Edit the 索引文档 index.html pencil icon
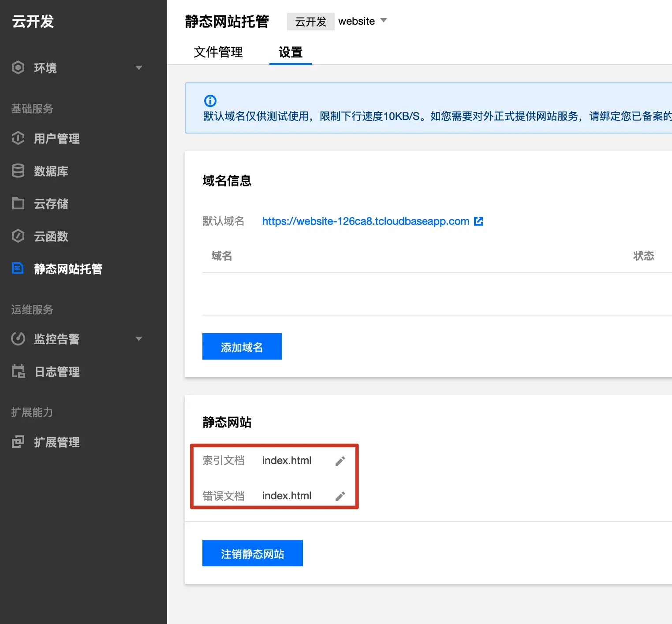Screen dimensions: 672x624 340,461
